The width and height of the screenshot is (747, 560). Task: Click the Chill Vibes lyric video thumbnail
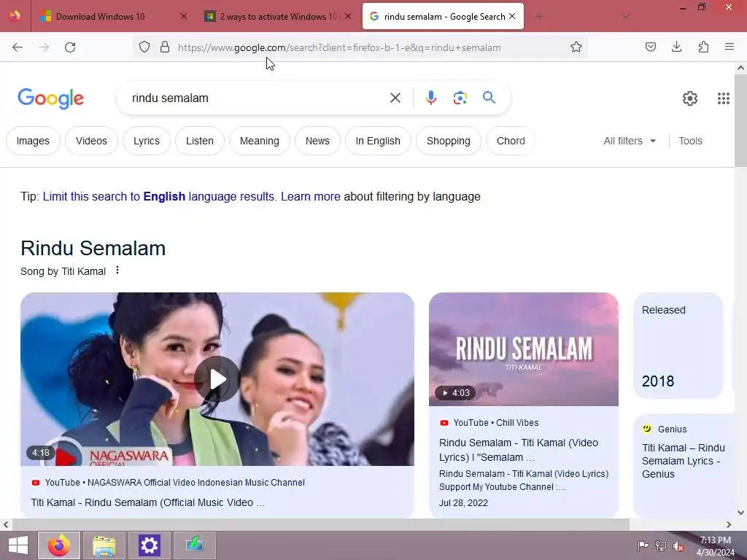coord(524,349)
